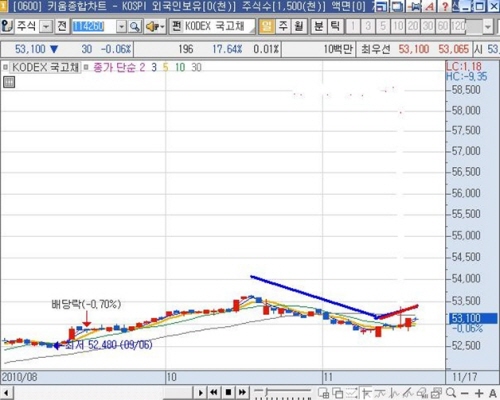
Task: Click the stock code input field
Action: click(94, 26)
